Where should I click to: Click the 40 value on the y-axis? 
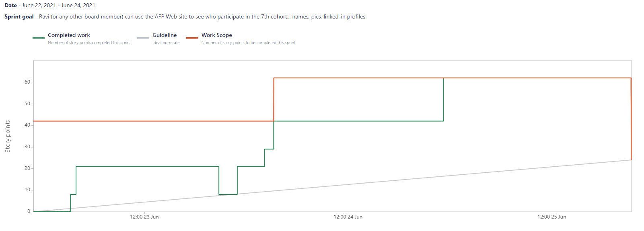27,125
